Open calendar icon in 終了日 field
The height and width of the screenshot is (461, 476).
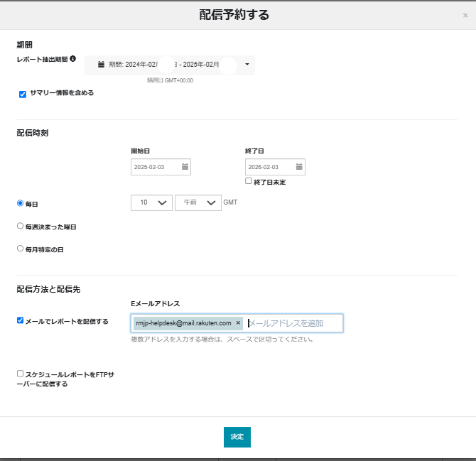[299, 167]
